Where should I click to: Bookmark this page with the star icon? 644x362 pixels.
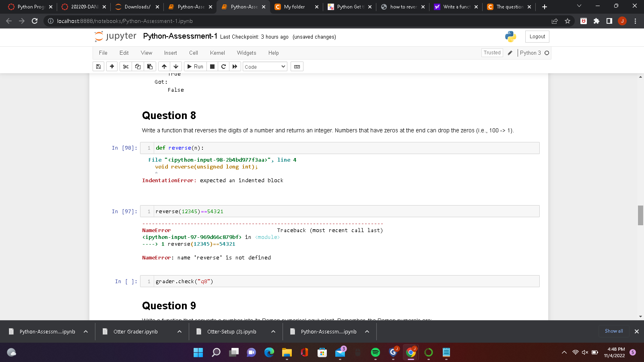[568, 21]
